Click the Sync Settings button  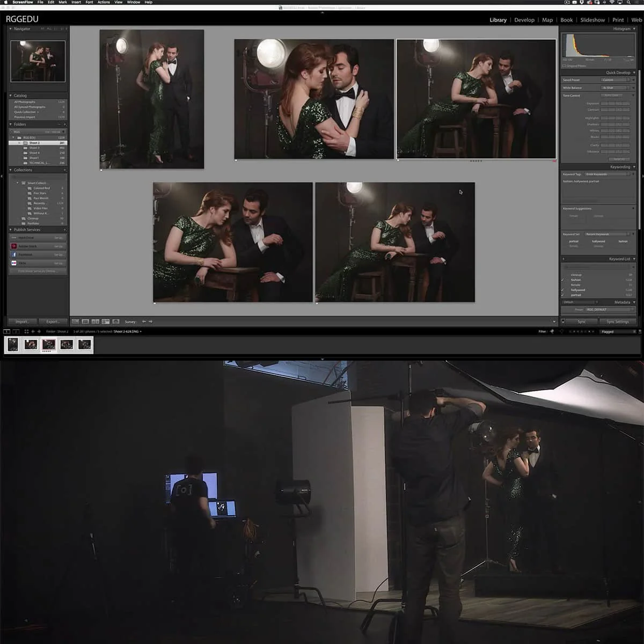(618, 321)
